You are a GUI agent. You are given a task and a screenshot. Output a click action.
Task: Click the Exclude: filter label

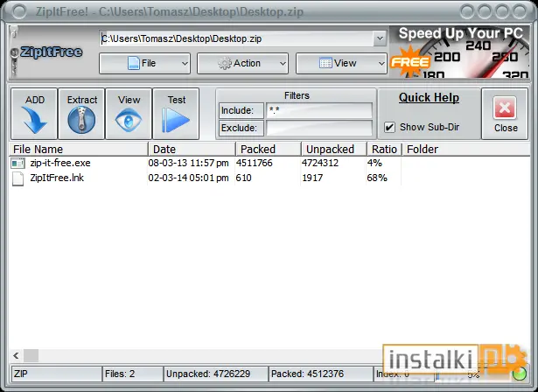(x=241, y=128)
